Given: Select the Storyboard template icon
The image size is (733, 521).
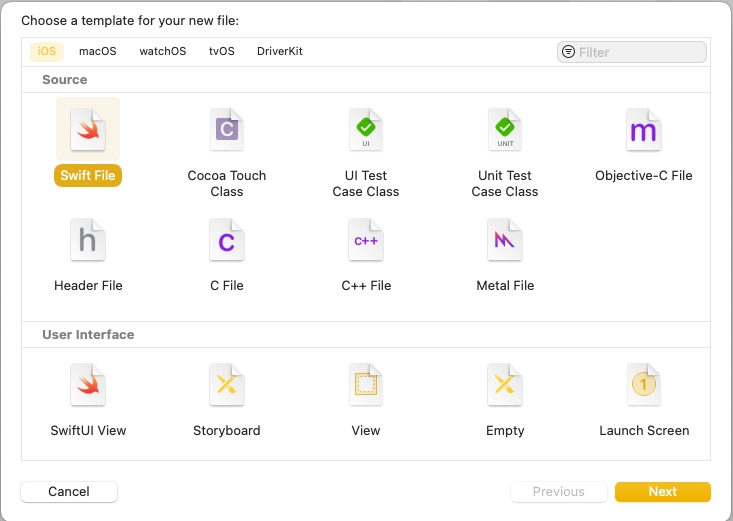Looking at the screenshot, I should pos(227,386).
